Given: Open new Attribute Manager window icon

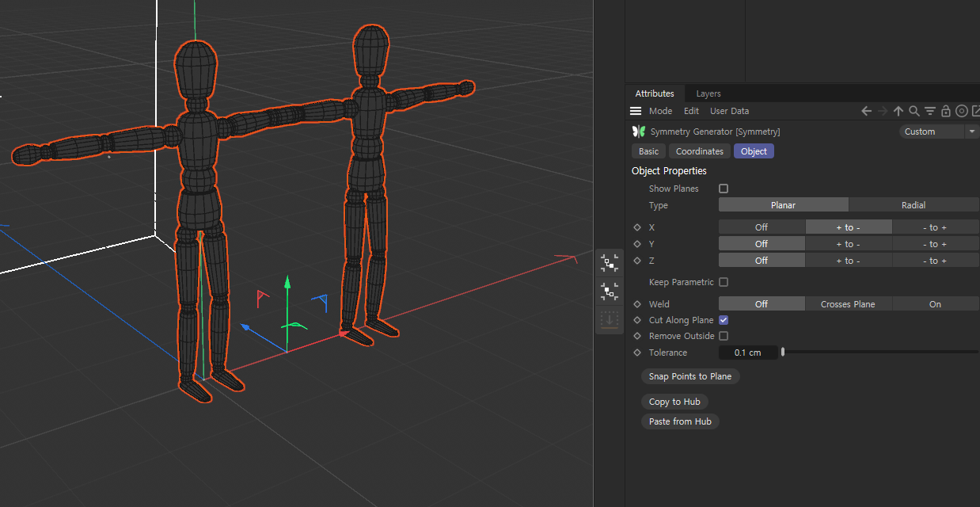Looking at the screenshot, I should (x=976, y=111).
